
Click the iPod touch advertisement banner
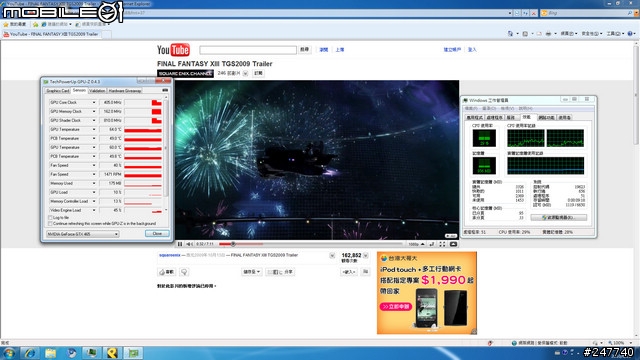click(427, 293)
